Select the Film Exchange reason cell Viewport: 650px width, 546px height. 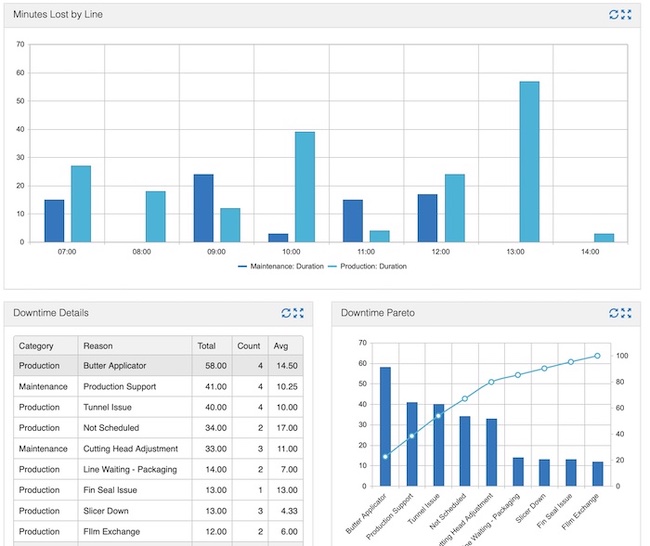pyautogui.click(x=135, y=531)
